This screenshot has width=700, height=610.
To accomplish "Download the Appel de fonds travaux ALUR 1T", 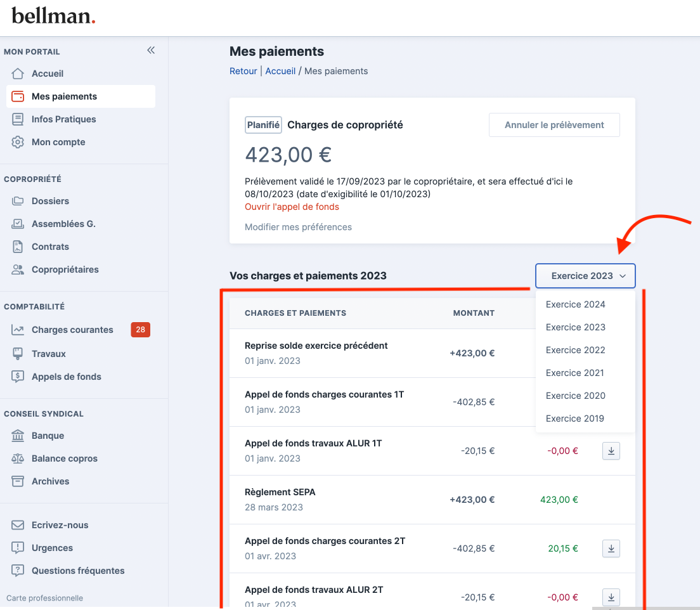I will pos(611,451).
